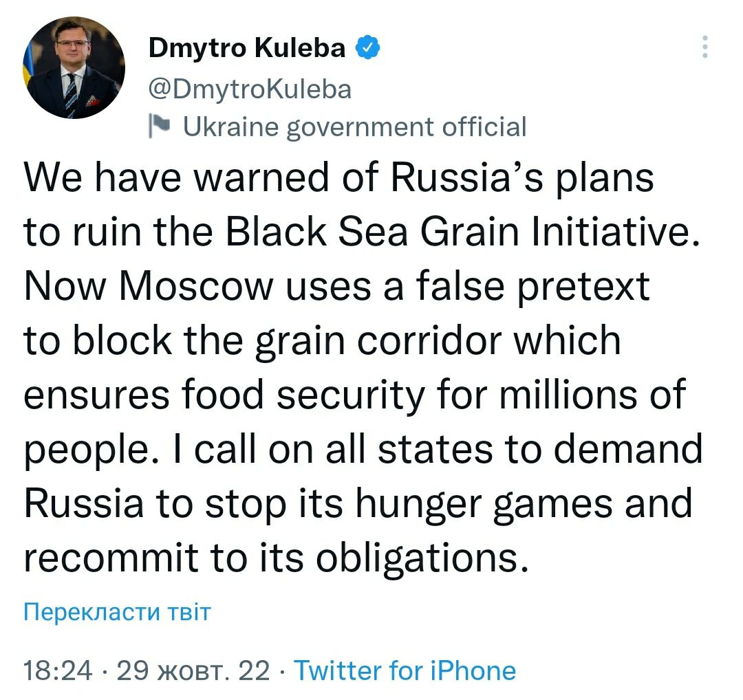Click the 18:24 timestamp

[57, 670]
